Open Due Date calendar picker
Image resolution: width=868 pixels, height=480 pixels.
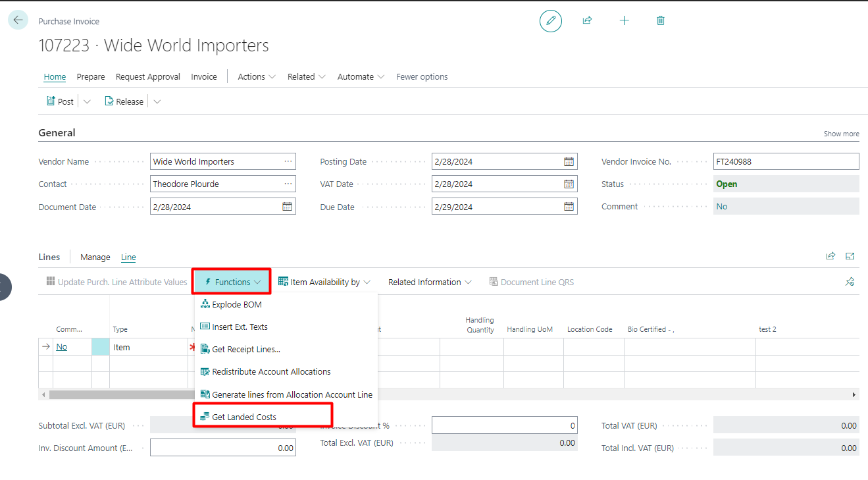pyautogui.click(x=569, y=207)
